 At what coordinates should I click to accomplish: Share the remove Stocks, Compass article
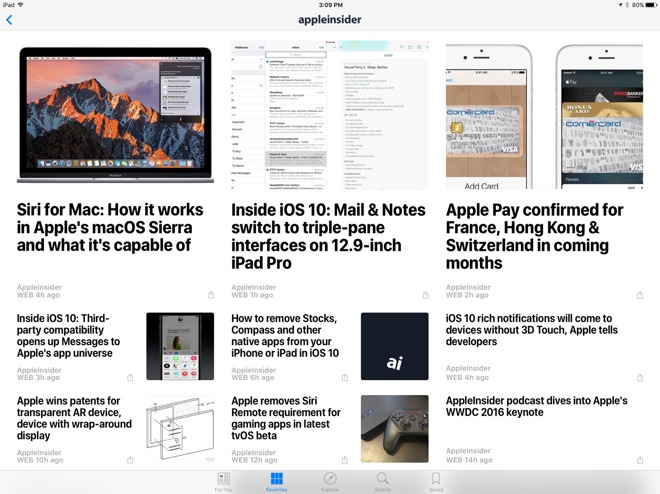345,377
